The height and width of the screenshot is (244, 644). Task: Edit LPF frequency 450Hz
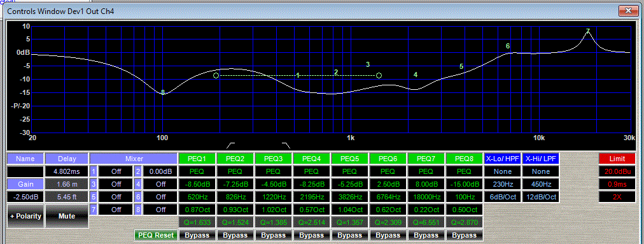(x=541, y=184)
